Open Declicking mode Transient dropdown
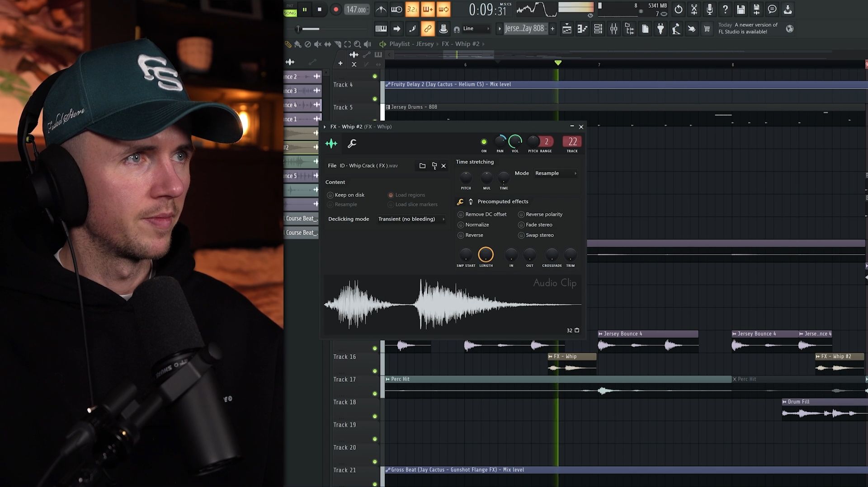This screenshot has width=868, height=487. click(x=411, y=219)
